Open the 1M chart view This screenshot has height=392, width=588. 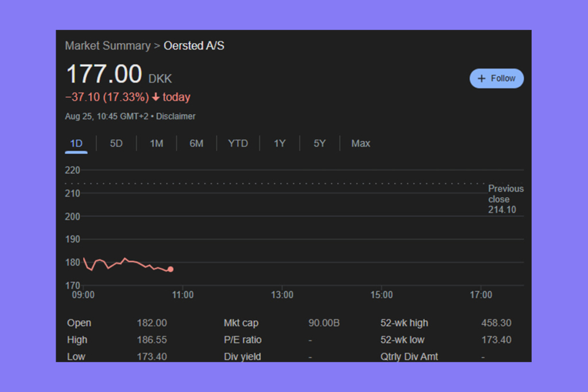pyautogui.click(x=156, y=143)
